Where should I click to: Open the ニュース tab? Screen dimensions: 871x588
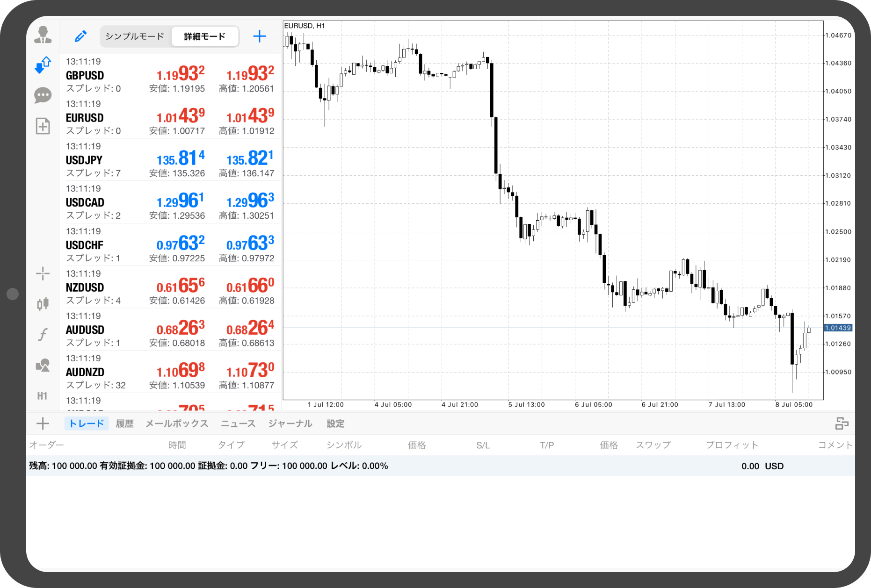[x=238, y=423]
